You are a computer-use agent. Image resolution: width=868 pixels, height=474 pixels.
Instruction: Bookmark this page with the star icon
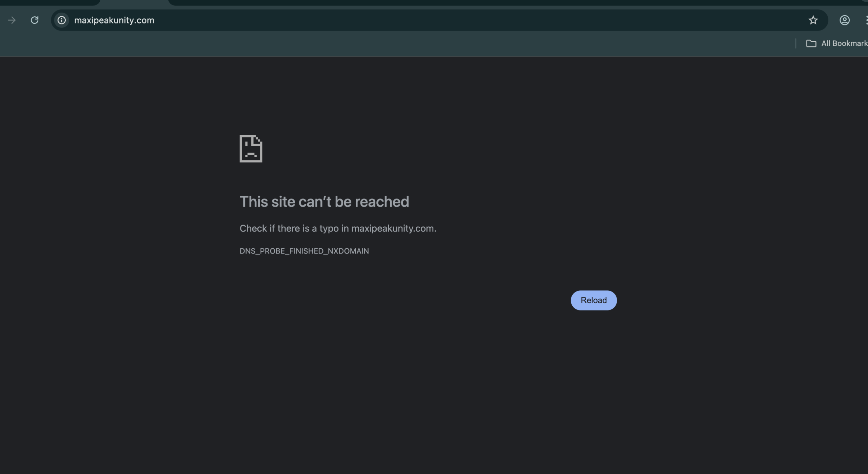pyautogui.click(x=813, y=20)
